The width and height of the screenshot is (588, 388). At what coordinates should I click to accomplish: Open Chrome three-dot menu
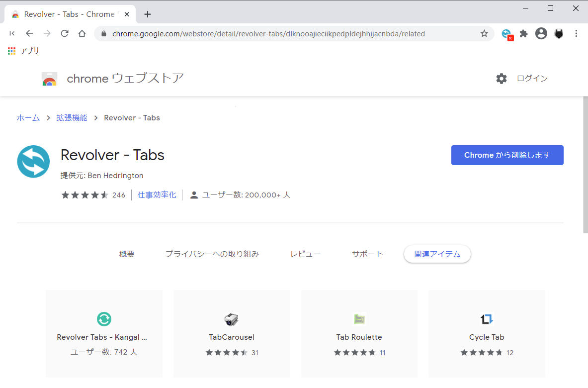576,34
